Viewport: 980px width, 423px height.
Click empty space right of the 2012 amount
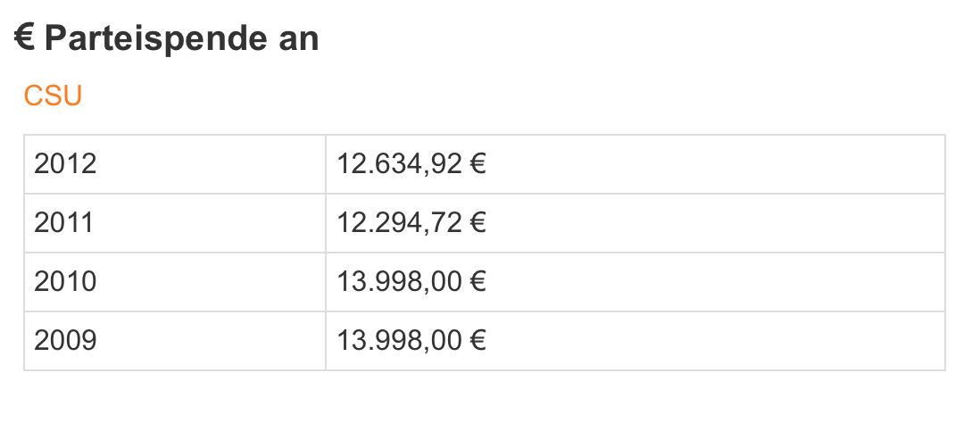coord(714,164)
